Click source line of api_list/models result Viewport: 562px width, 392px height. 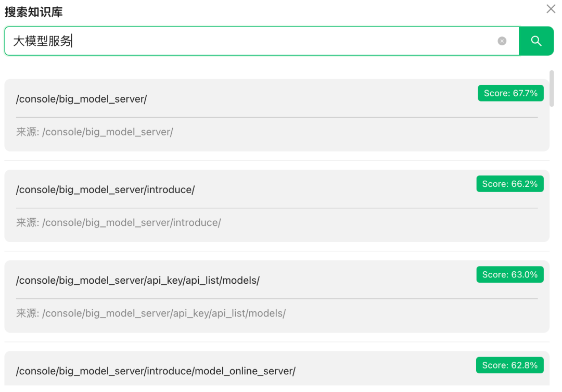tap(163, 313)
